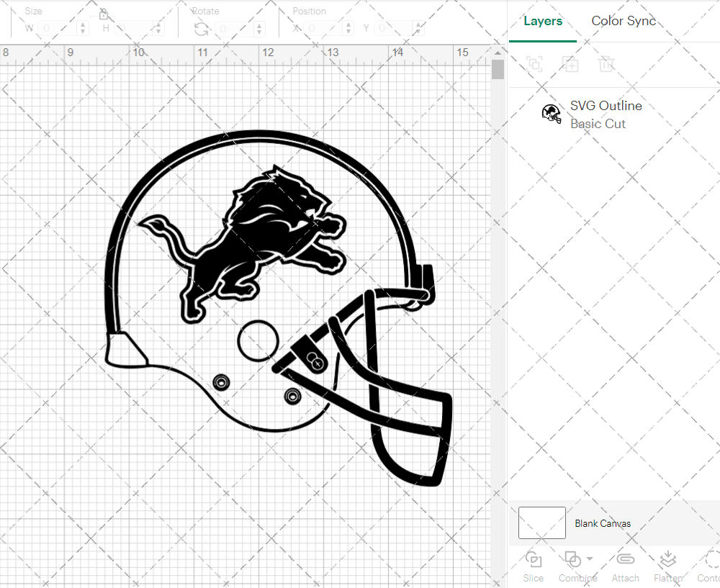This screenshot has width=720, height=588.
Task: Click the Delete trash icon in Layers panel
Action: tap(606, 64)
